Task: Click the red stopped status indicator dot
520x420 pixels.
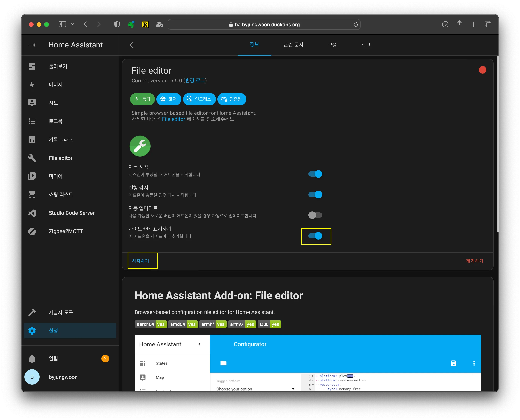Action: point(482,70)
